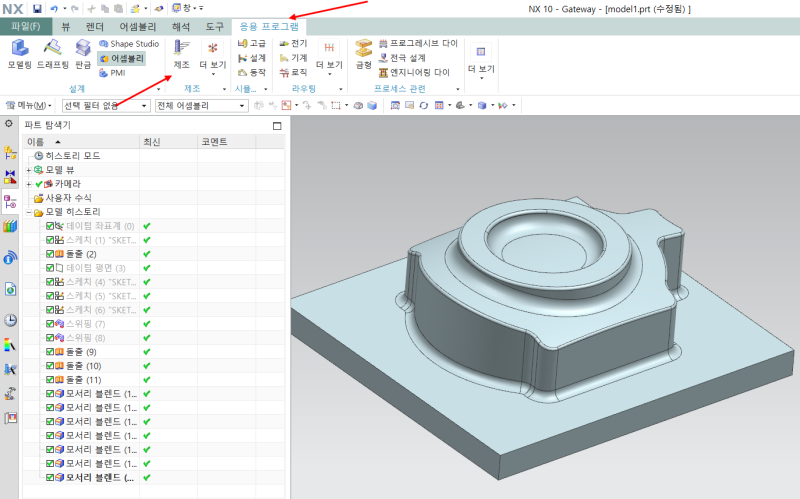This screenshot has width=800, height=499.
Task: Expand the 모델 뷰 tree node
Action: tap(29, 170)
